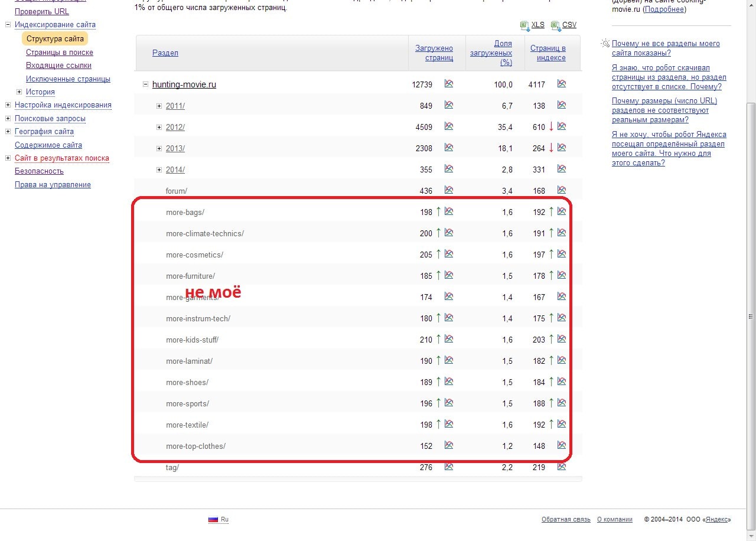This screenshot has height=541, width=756.
Task: Open loaded-pages chart icon for tag/ row
Action: pos(449,467)
